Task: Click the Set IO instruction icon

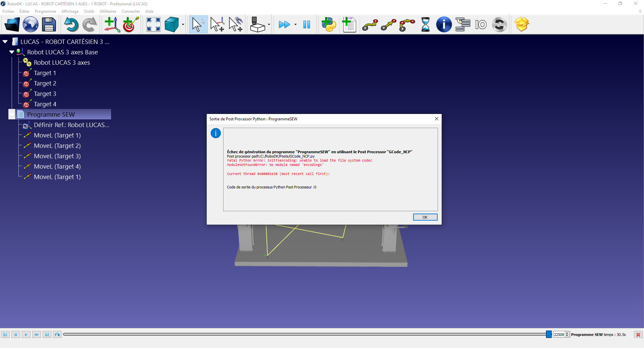Action: [481, 24]
